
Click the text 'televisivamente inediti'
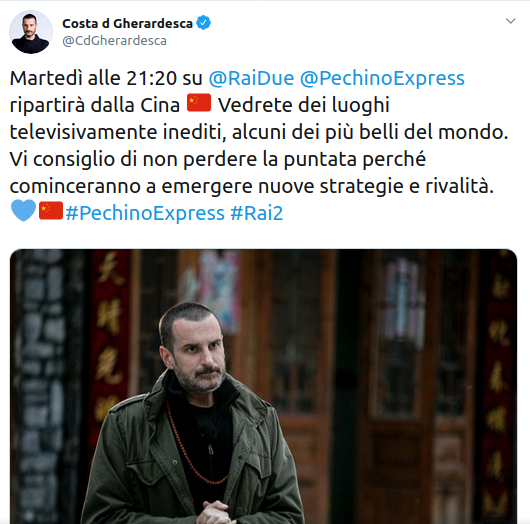(118, 132)
